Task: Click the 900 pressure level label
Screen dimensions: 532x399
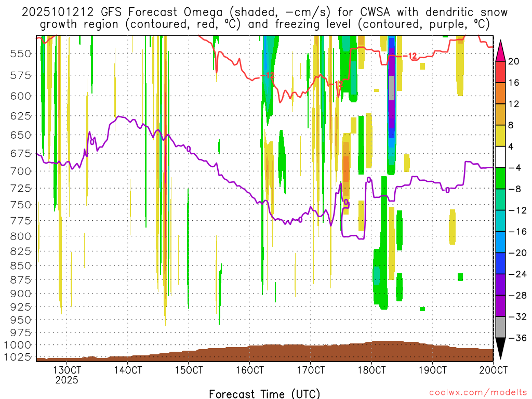Action: tap(21, 294)
